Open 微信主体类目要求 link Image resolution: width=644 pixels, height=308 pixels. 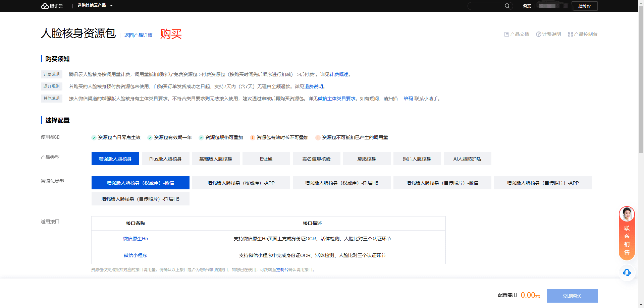point(336,99)
